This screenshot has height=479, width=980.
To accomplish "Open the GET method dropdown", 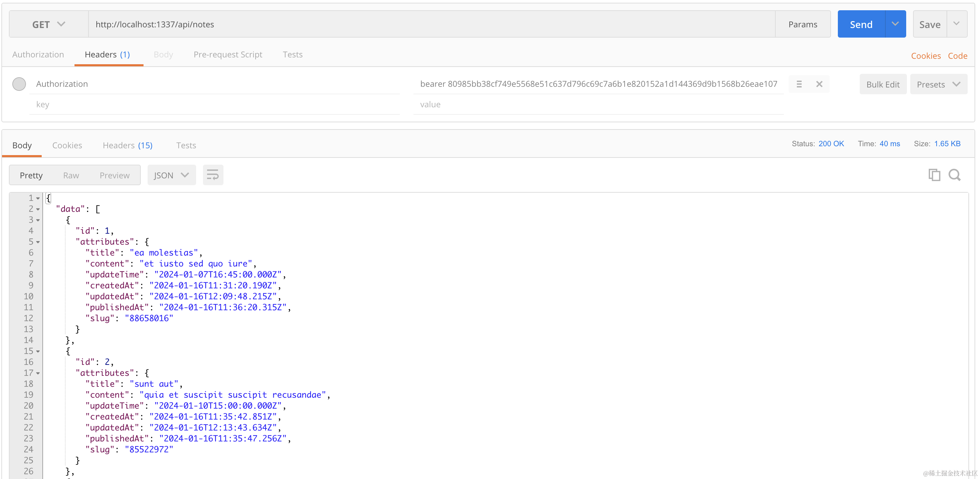I will point(49,24).
